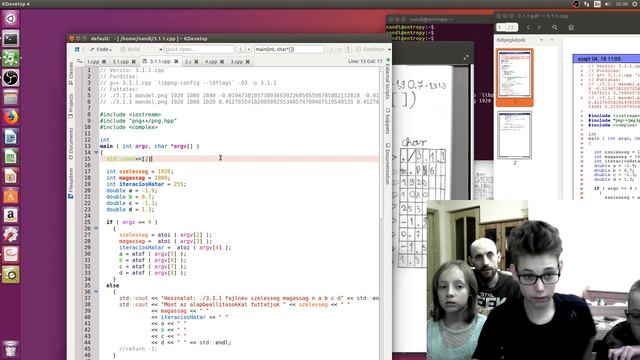640x360 pixels.
Task: Go to previous page in PDF viewer
Action: tap(528, 27)
